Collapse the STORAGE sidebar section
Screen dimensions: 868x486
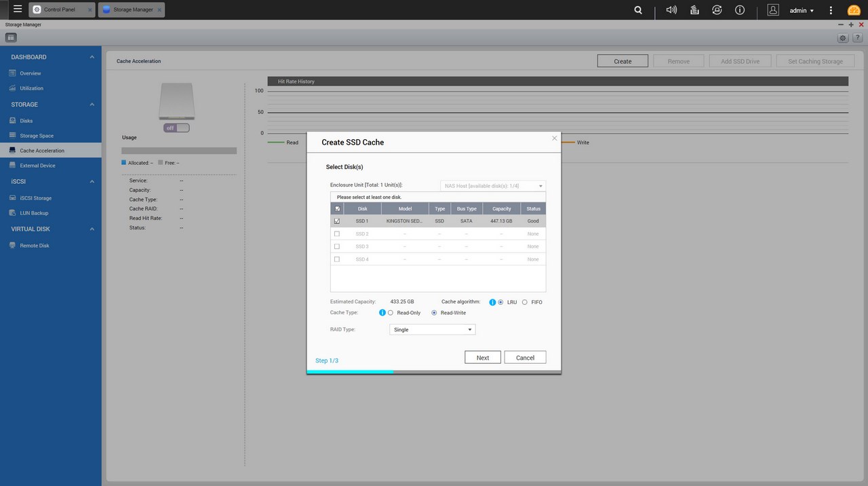pos(92,105)
